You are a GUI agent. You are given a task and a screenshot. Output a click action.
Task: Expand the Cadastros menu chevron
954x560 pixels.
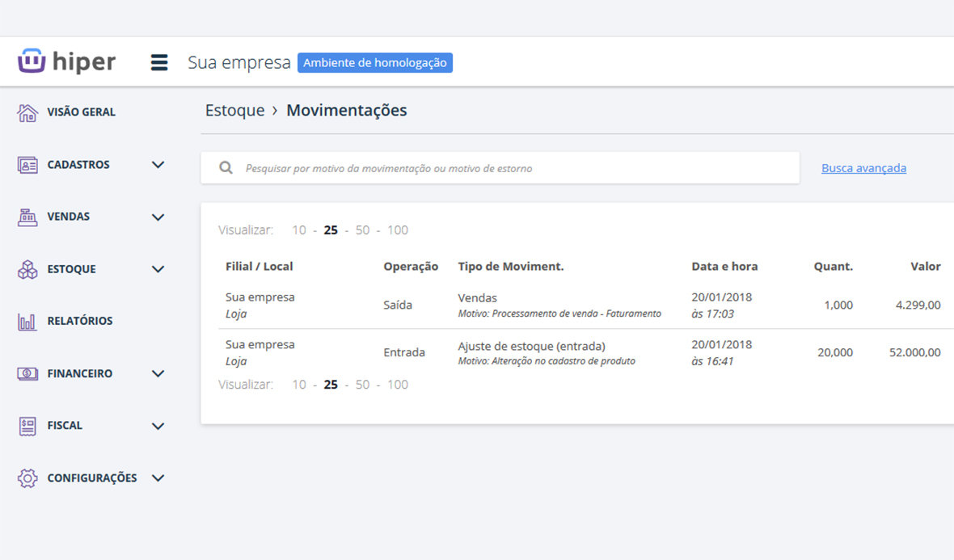tap(158, 165)
